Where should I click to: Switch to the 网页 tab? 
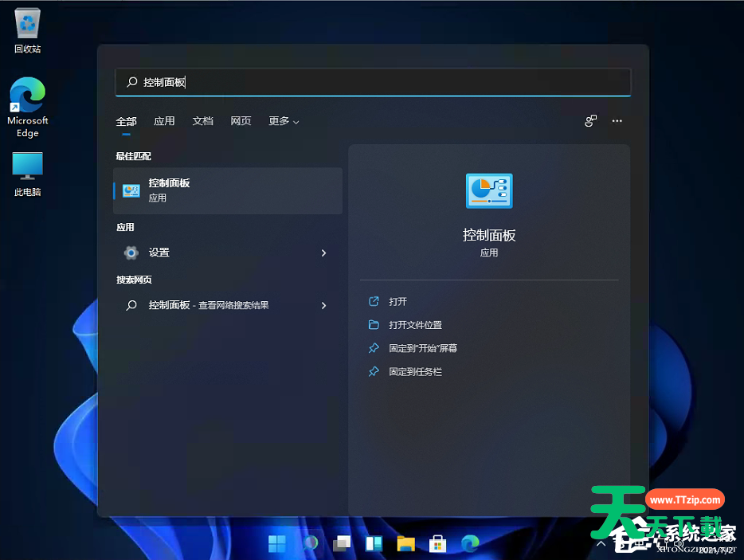241,121
